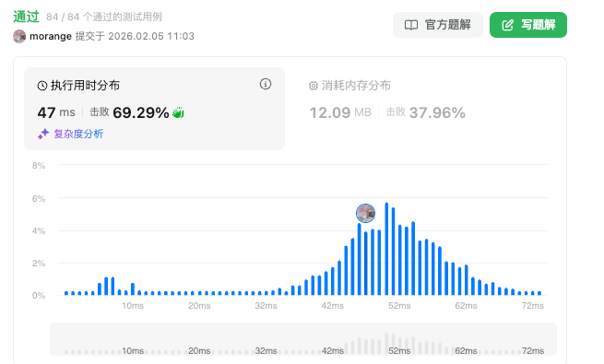The width and height of the screenshot is (604, 364).
Task: Open the morange username link
Action: click(51, 36)
